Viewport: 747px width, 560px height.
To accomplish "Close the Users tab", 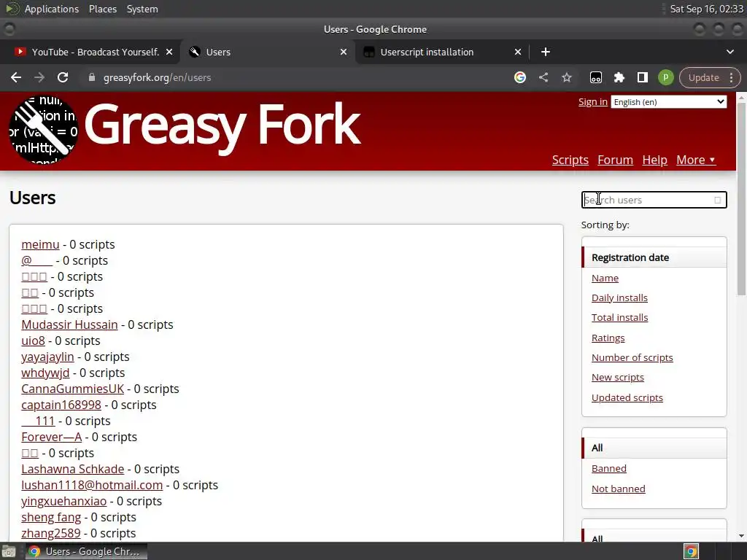I will (x=344, y=52).
